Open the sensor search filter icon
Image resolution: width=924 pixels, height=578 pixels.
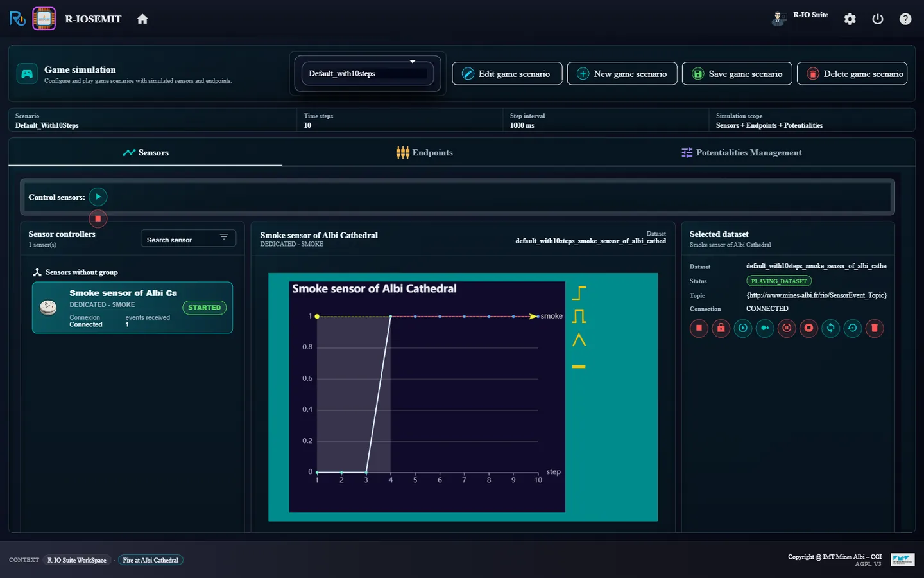pyautogui.click(x=224, y=237)
